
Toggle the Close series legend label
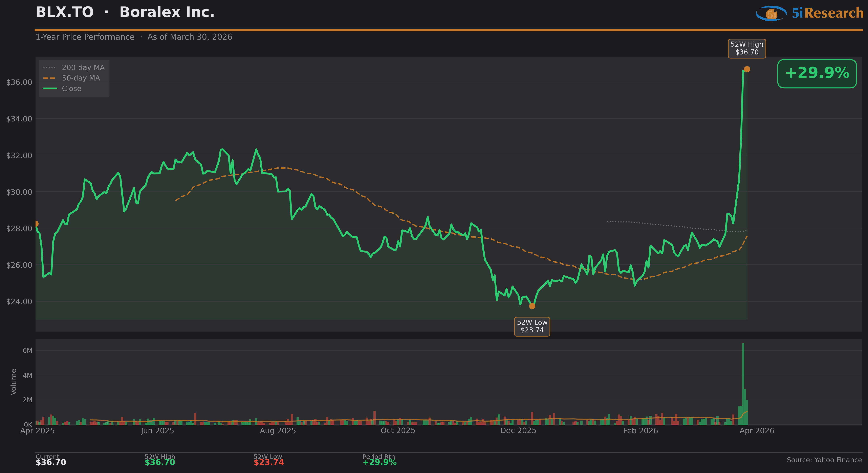(71, 89)
